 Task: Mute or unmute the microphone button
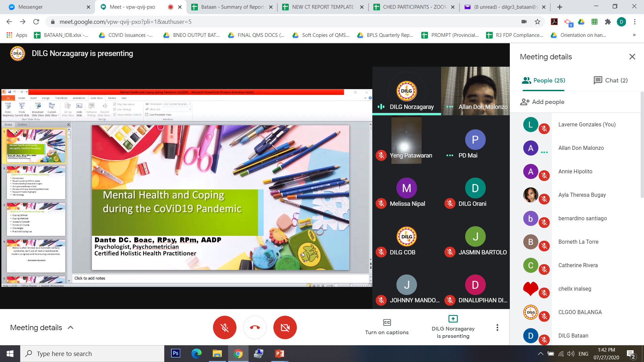pos(224,327)
